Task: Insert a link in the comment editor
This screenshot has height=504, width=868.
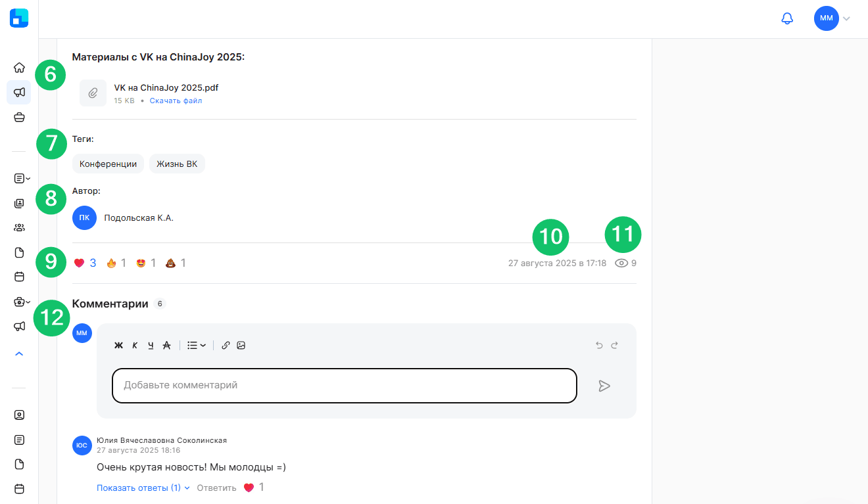Action: pyautogui.click(x=226, y=345)
